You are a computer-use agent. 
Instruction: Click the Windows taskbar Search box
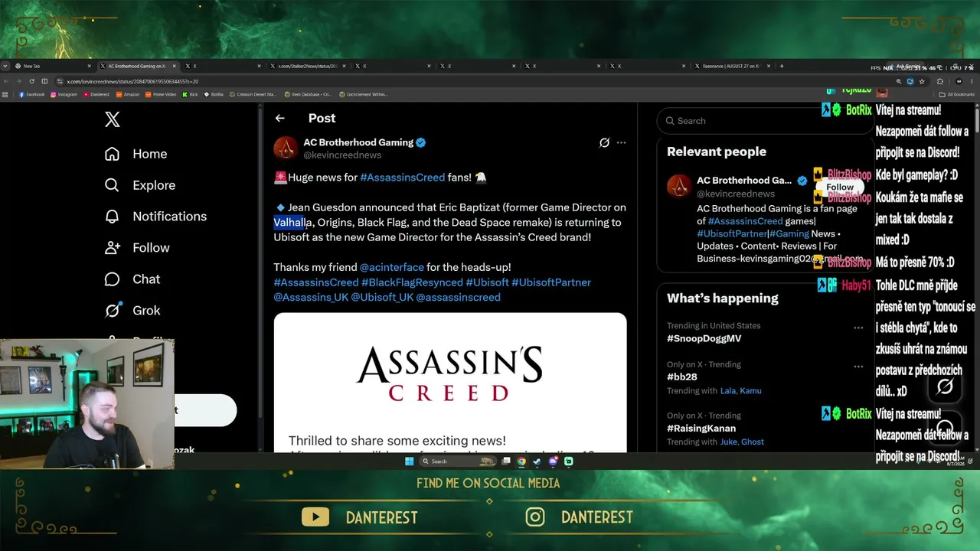458,461
